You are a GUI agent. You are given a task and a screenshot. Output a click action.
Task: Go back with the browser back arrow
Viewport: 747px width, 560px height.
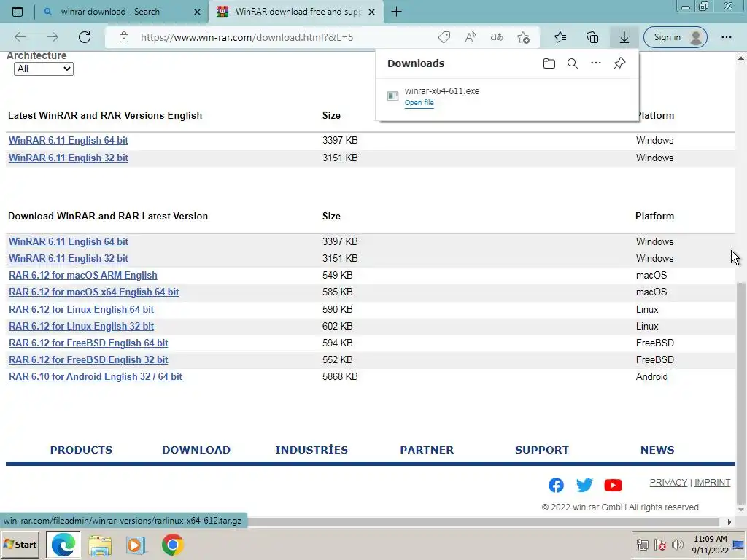pyautogui.click(x=20, y=37)
